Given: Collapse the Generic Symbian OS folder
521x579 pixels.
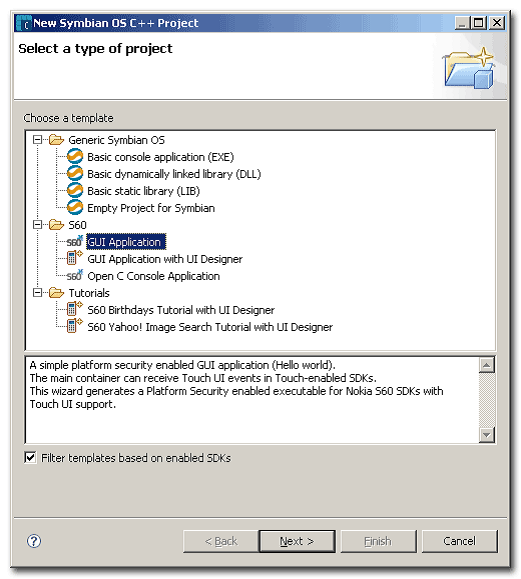Looking at the screenshot, I should [37, 140].
